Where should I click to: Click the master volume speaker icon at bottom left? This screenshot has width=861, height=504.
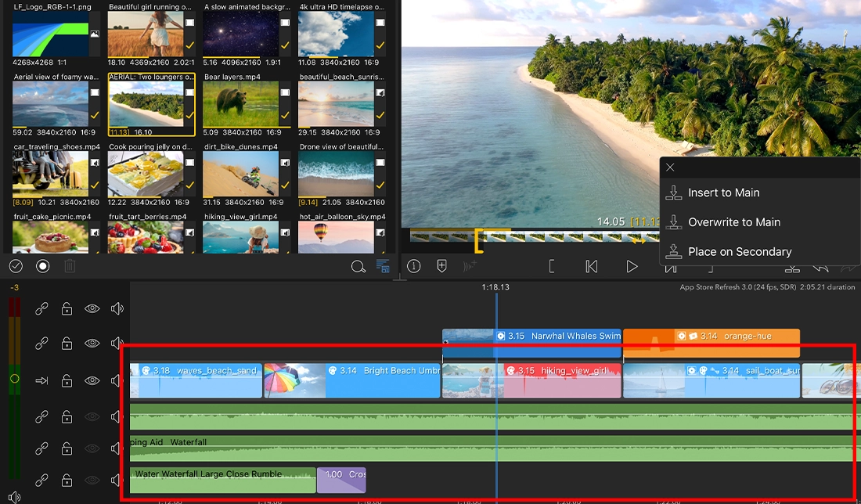[x=14, y=497]
